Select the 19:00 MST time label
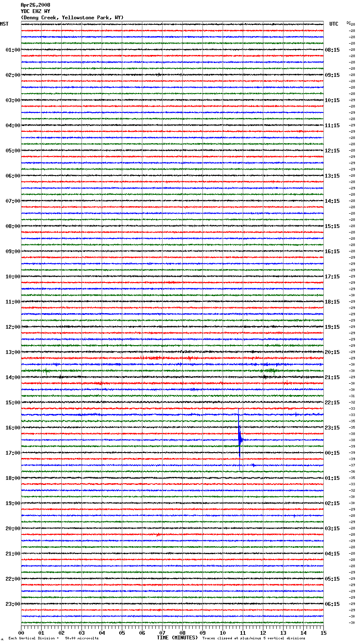Viewport: 357px width, 644px height. click(13, 503)
